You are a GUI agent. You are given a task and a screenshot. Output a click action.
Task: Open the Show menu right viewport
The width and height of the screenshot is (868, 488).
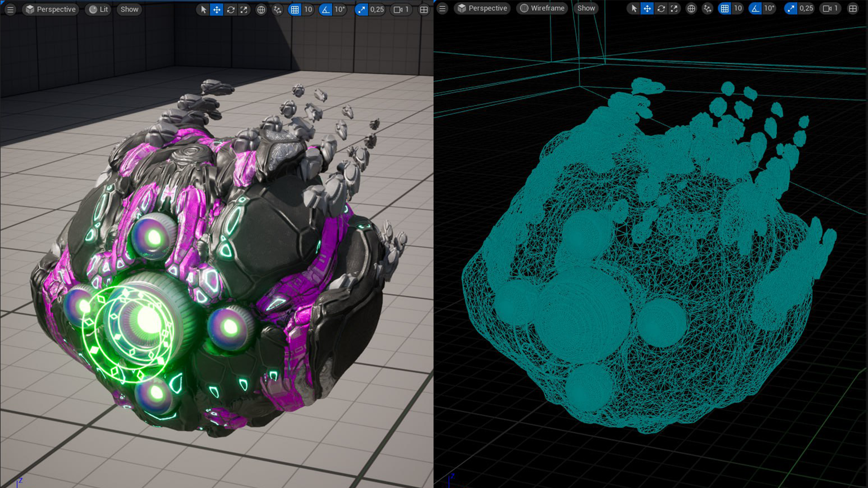586,8
